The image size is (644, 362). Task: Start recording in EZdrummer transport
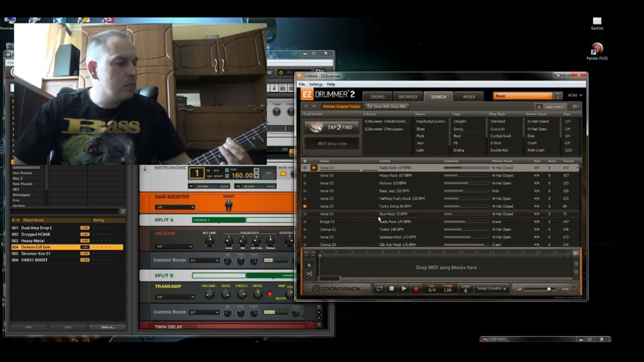(416, 289)
